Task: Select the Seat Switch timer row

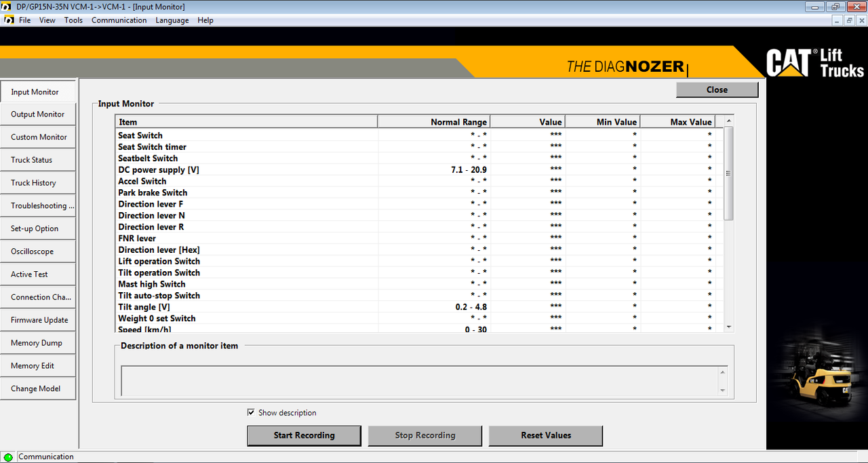Action: pos(419,147)
